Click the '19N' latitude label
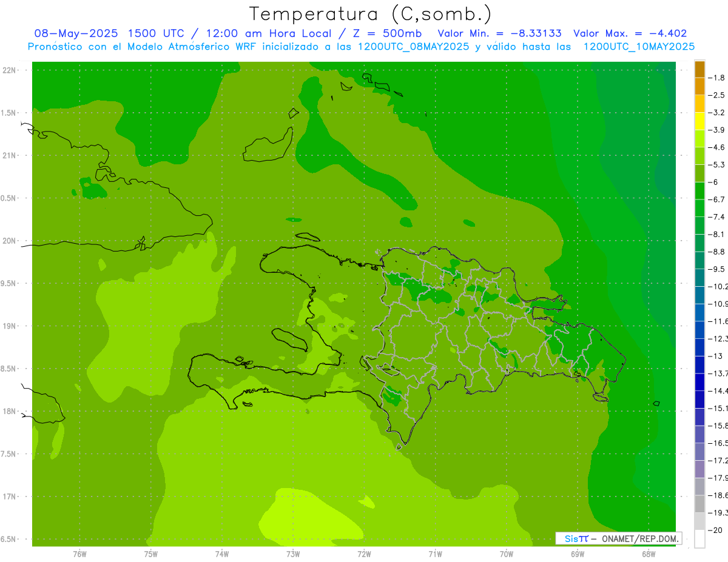The height and width of the screenshot is (562, 728). tap(10, 326)
